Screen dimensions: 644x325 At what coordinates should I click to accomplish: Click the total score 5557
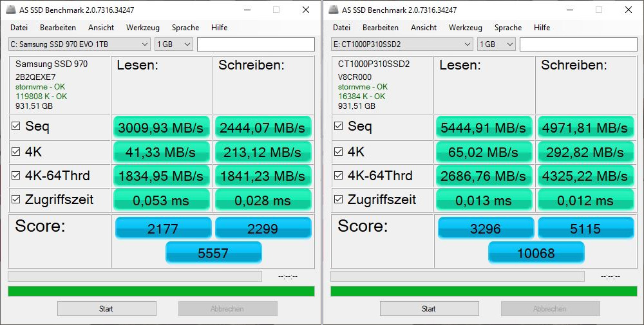pyautogui.click(x=214, y=252)
